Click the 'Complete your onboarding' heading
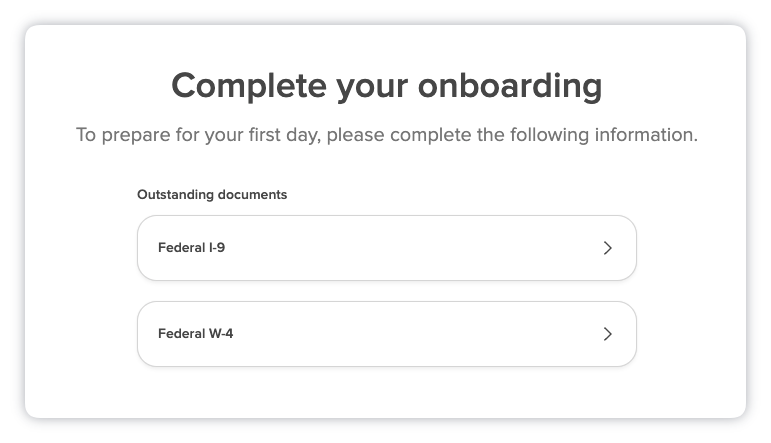Screen dimensions: 771x443 (x=386, y=86)
